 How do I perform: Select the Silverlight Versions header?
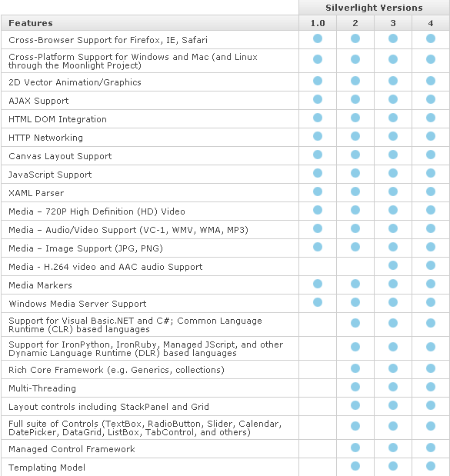[x=374, y=8]
